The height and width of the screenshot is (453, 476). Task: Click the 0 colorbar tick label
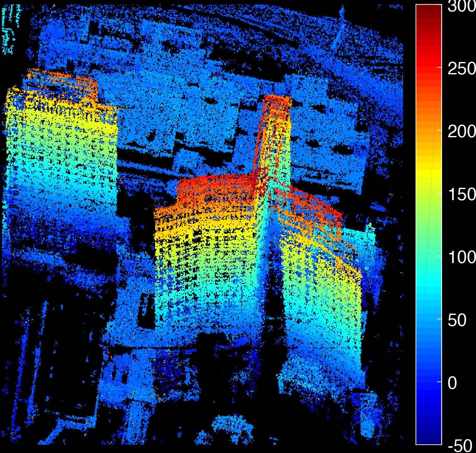click(452, 383)
